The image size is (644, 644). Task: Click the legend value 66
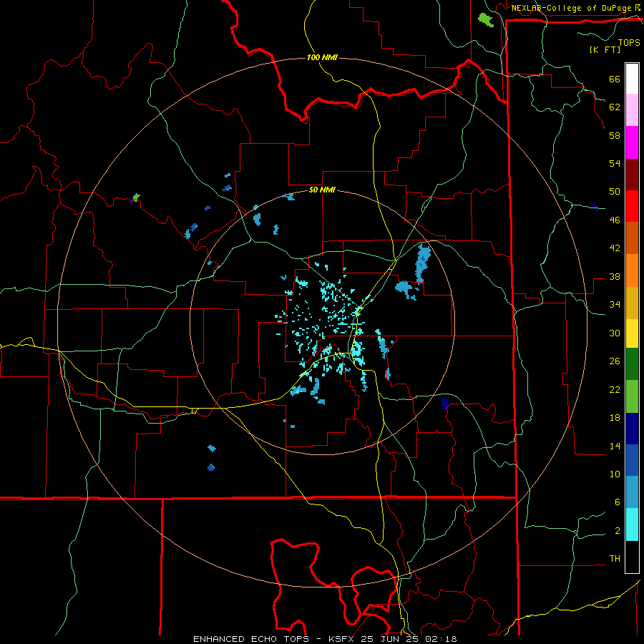(615, 79)
